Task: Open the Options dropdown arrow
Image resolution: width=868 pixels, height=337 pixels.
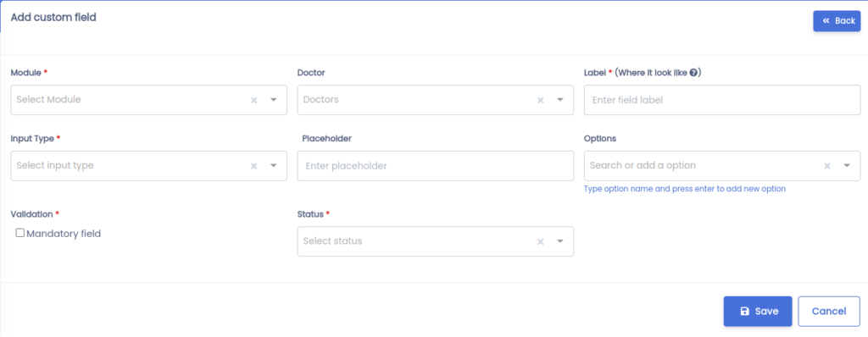Action: (847, 165)
